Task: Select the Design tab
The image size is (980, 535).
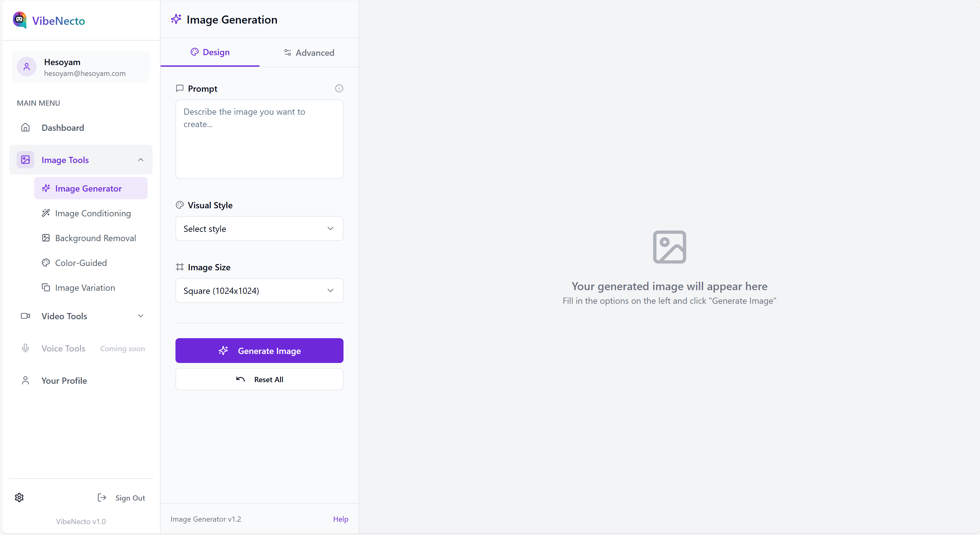Action: tap(210, 52)
